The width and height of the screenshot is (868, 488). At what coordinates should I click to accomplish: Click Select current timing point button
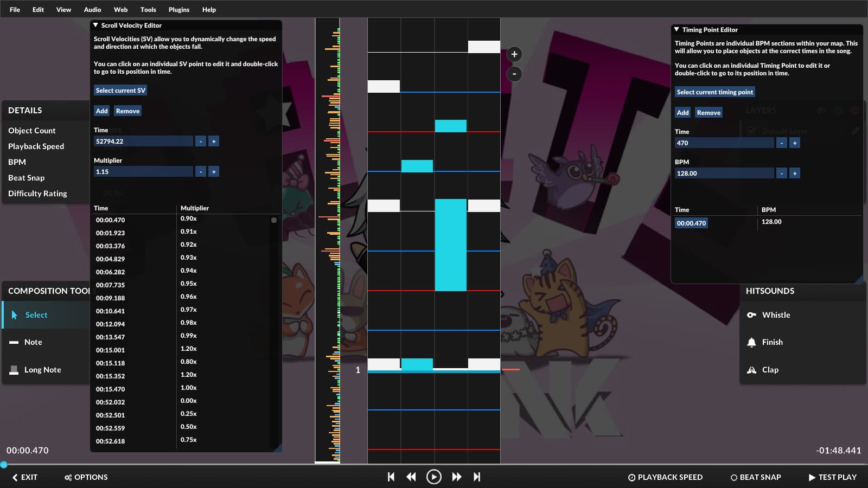click(x=714, y=92)
